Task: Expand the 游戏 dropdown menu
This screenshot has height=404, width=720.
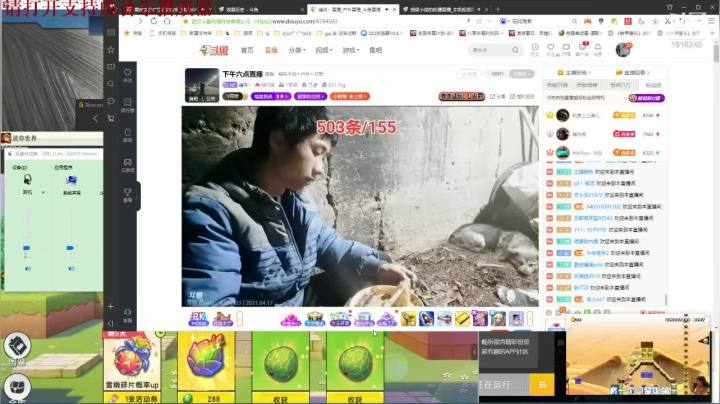Action: (351, 50)
